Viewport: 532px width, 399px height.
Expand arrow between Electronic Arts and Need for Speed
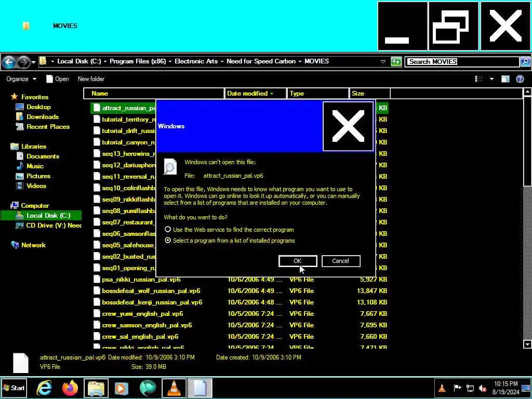[222, 61]
